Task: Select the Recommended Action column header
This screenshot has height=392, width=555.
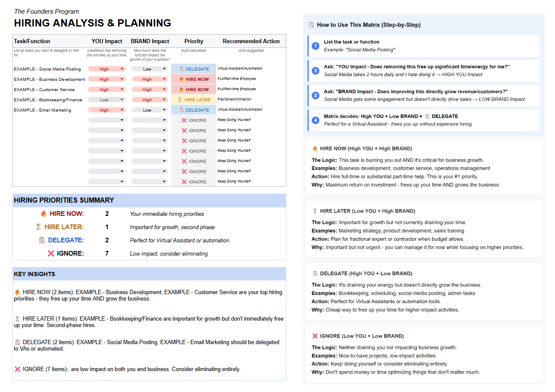Action: pos(251,41)
